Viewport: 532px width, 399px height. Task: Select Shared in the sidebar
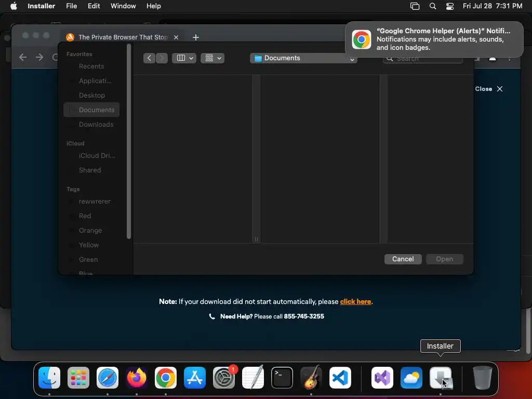click(x=91, y=170)
